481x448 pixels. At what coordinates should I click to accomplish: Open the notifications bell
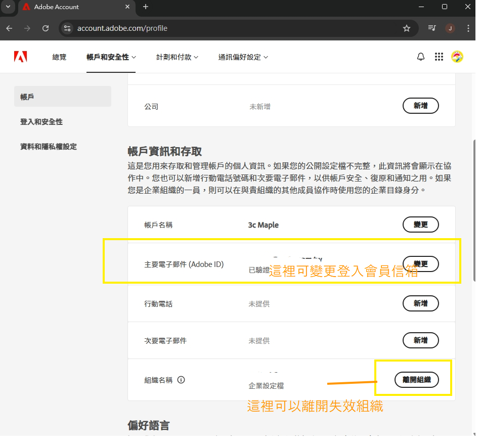(421, 57)
